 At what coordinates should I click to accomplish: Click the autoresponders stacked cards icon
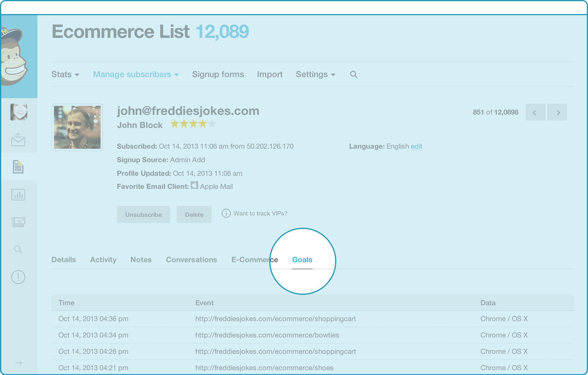pyautogui.click(x=18, y=222)
